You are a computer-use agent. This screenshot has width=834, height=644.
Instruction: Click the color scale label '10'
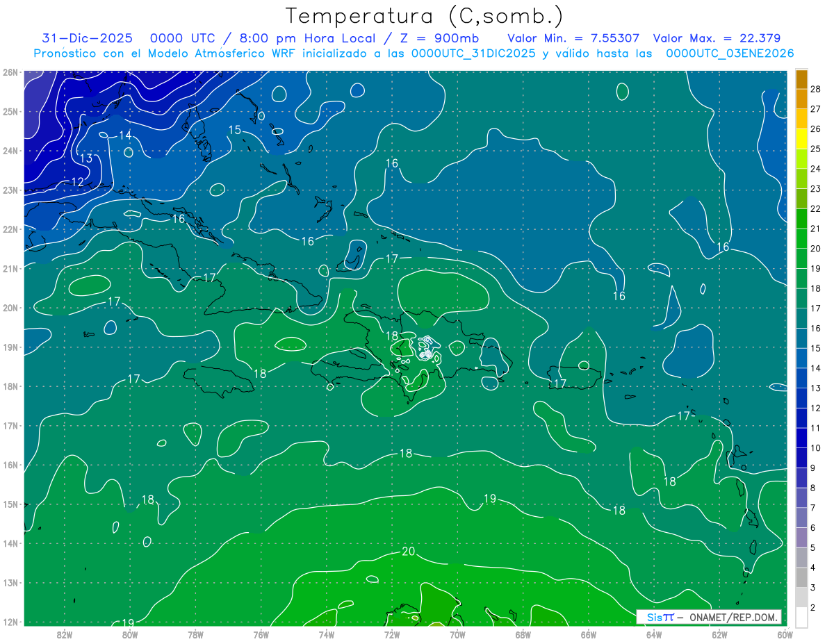pos(815,447)
